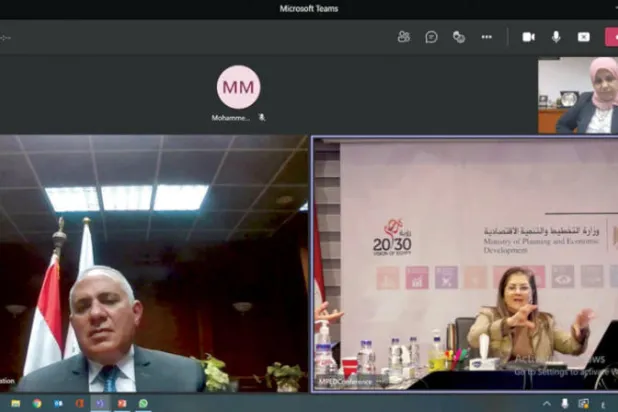The height and width of the screenshot is (412, 618).
Task: Open File Explorer from the taskbar
Action: pyautogui.click(x=15, y=403)
